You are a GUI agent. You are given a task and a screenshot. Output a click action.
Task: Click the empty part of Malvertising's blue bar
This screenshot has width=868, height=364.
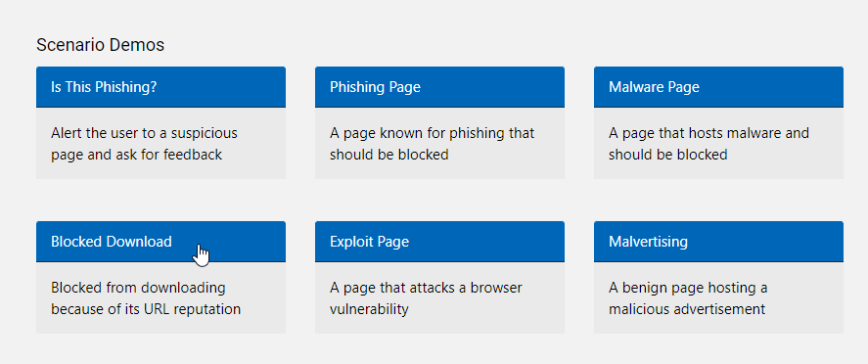tap(764, 241)
